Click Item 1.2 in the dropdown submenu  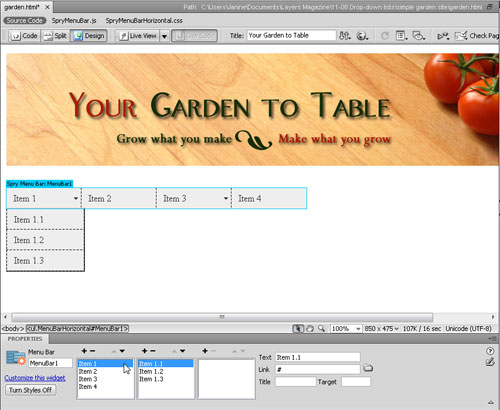45,240
